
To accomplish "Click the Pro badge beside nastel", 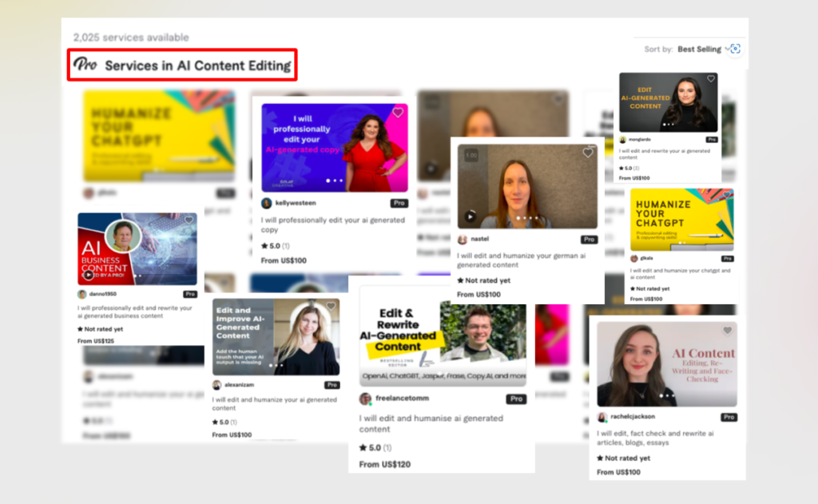I will click(x=589, y=240).
